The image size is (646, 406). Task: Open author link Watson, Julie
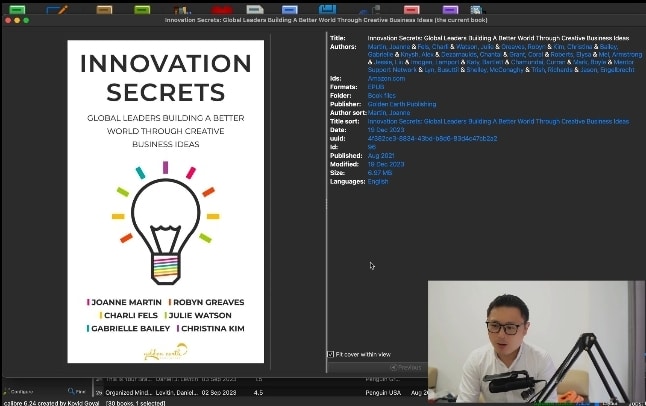click(x=475, y=47)
